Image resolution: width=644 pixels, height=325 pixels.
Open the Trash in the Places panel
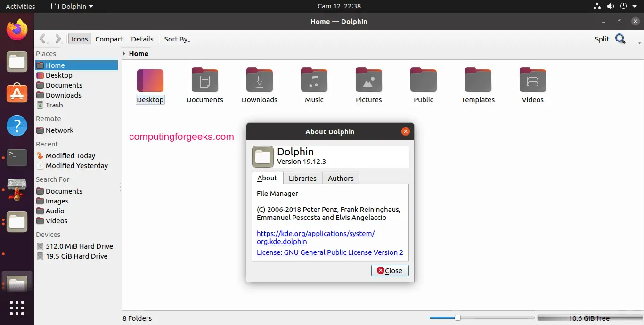click(x=50, y=105)
